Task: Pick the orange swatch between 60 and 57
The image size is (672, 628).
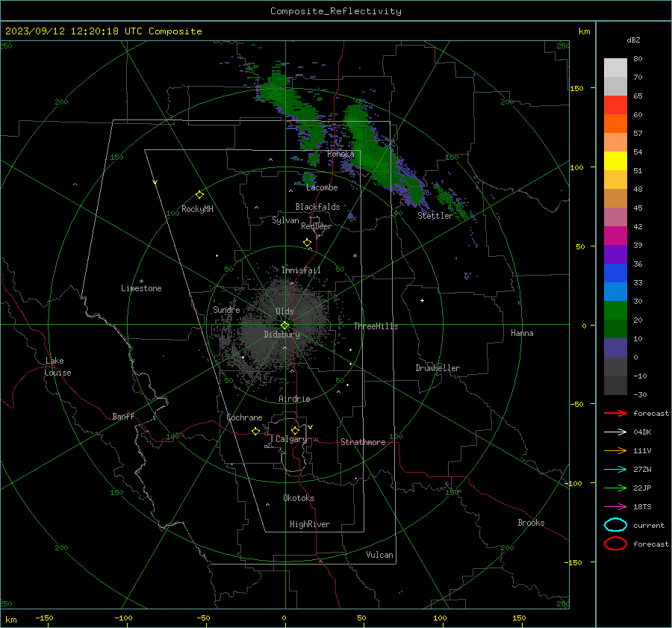Action: (x=615, y=124)
